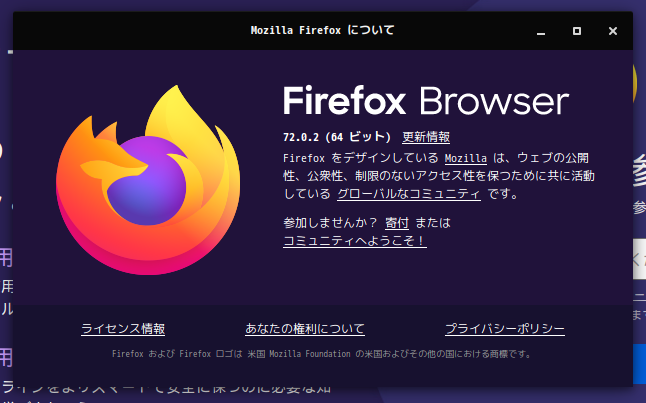Close the Mozilla Firefox について dialog
The width and height of the screenshot is (646, 403).
pyautogui.click(x=613, y=31)
